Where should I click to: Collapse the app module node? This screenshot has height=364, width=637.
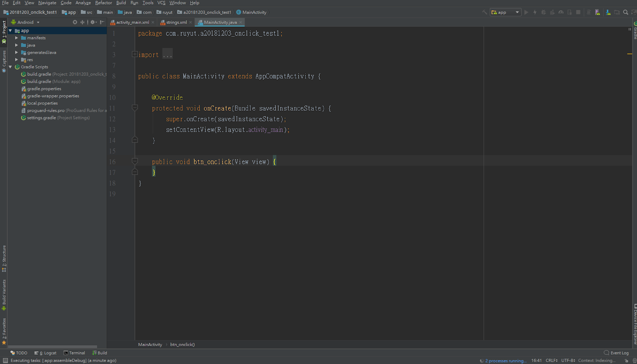point(10,31)
